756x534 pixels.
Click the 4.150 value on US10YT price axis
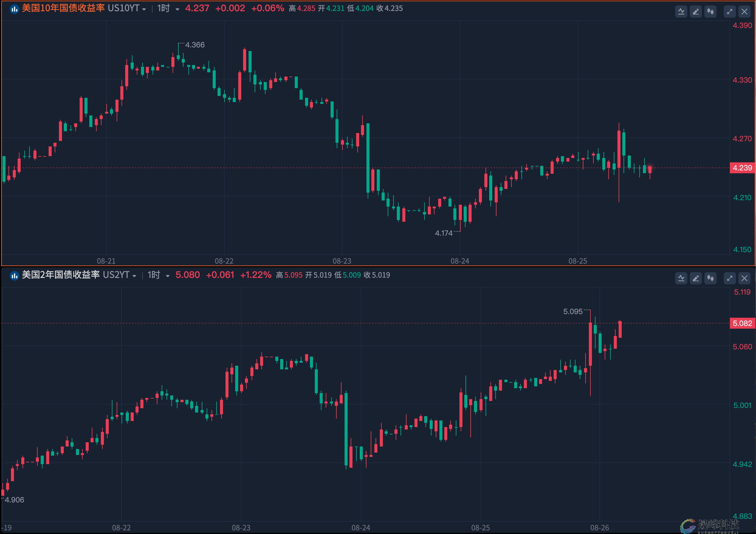742,250
